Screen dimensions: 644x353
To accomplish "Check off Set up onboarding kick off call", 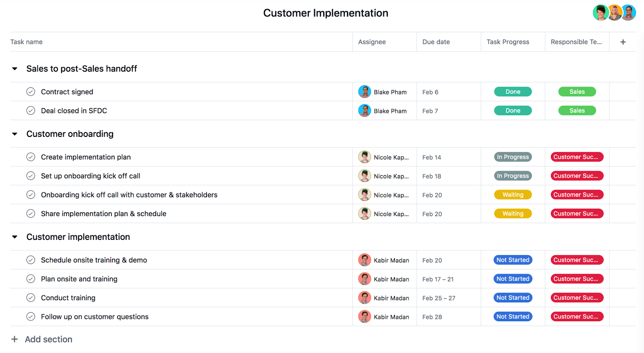I will (31, 176).
